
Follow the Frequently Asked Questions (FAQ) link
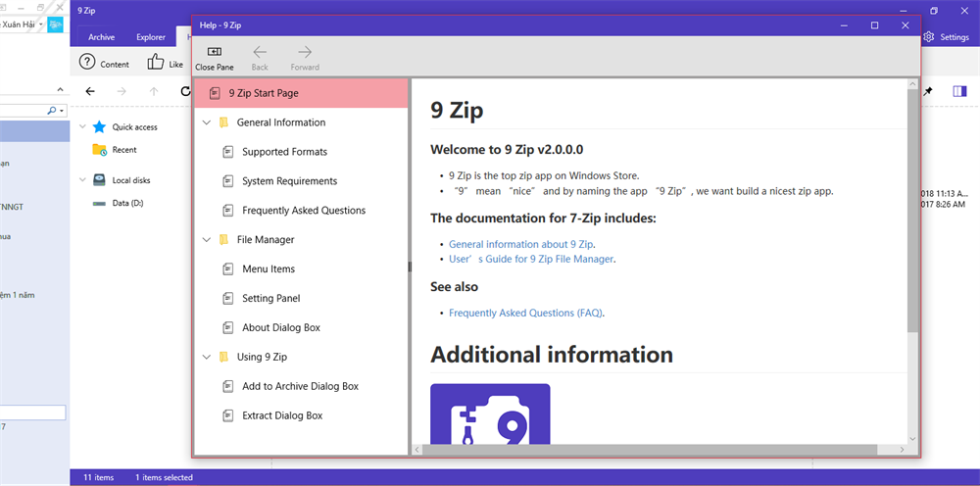tap(525, 313)
